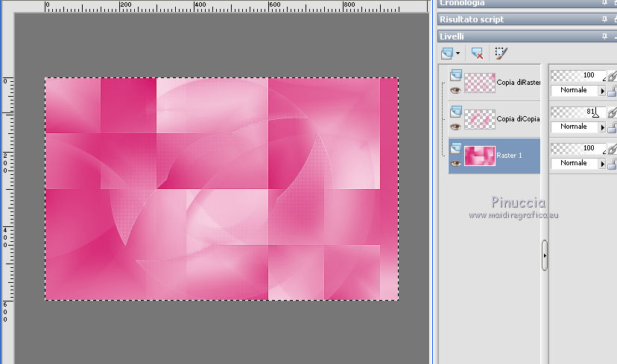Screen dimensions: 617x364
Task: Click raster type icon of Copia diCopia layer
Action: 455,111
